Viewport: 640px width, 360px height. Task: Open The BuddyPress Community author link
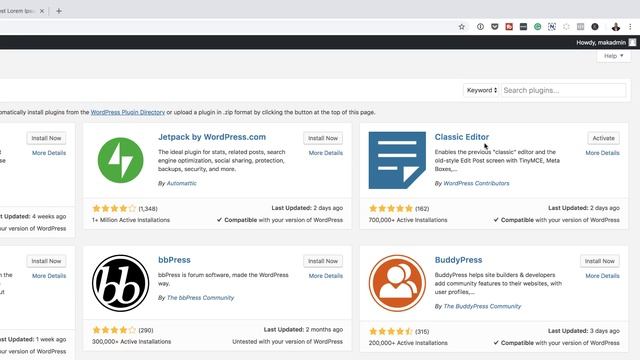pos(482,306)
